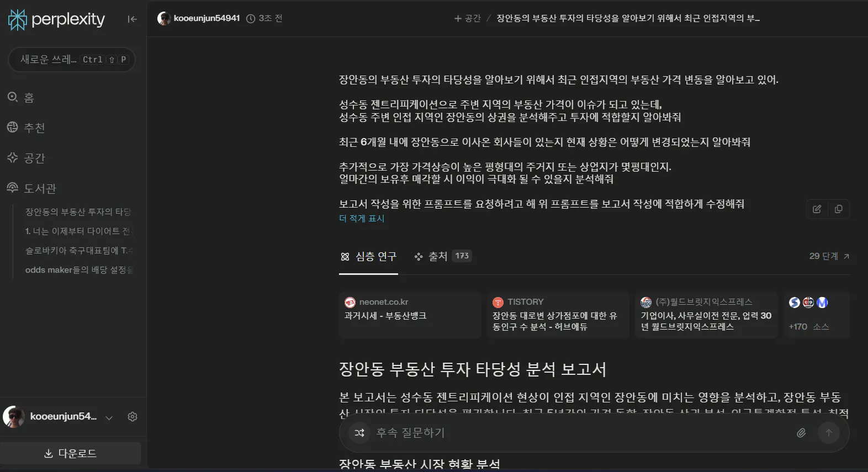Click the Discover globe icon in the sidebar

[x=13, y=127]
